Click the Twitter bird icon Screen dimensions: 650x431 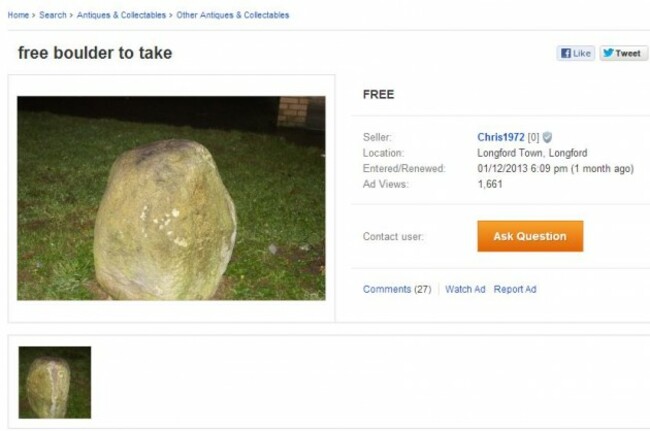(x=608, y=53)
